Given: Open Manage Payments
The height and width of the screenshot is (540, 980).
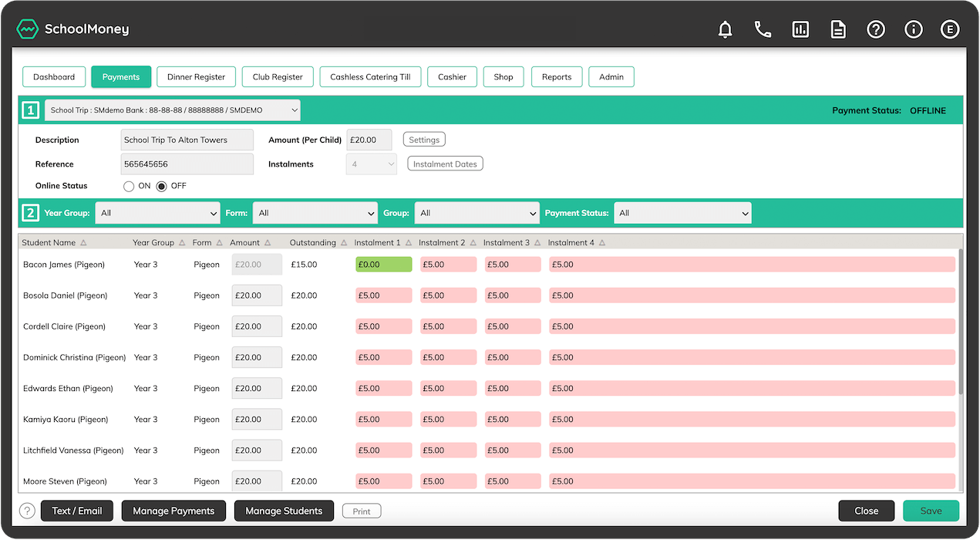Looking at the screenshot, I should click(x=173, y=511).
